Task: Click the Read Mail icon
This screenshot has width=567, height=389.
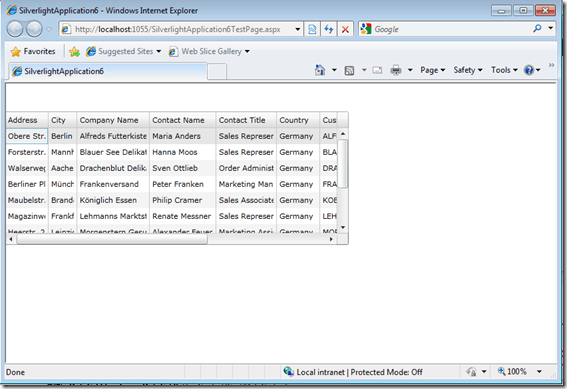Action: [x=377, y=70]
